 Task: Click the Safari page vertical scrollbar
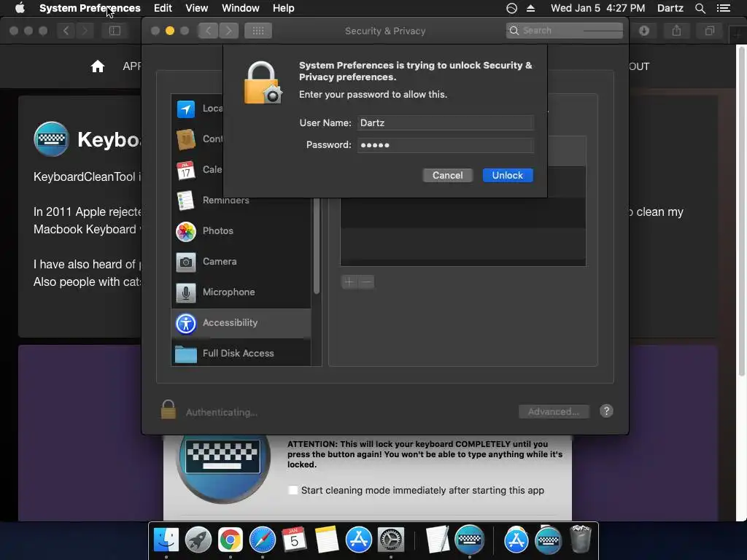tap(741, 211)
